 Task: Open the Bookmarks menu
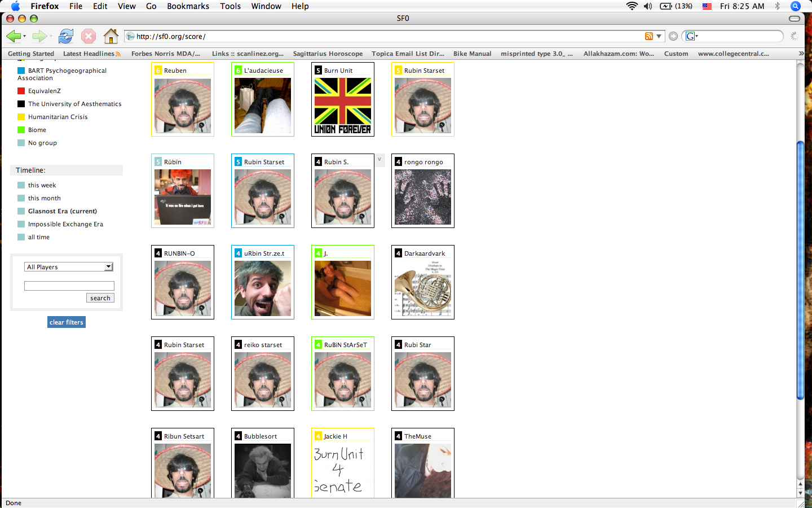(x=188, y=6)
